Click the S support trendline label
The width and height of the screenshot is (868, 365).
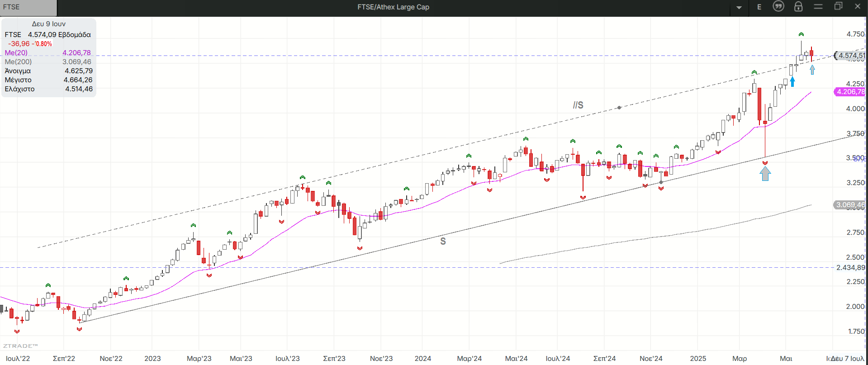(x=443, y=242)
